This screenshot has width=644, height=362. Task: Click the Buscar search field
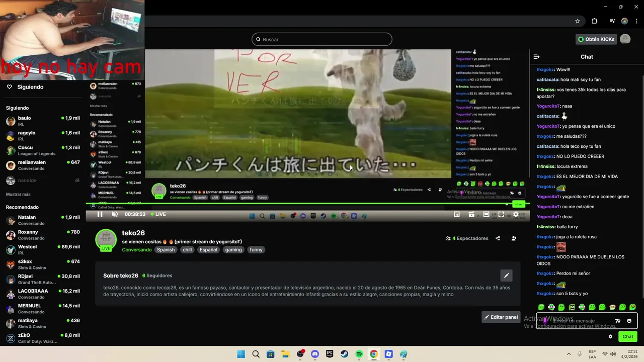[x=322, y=39]
